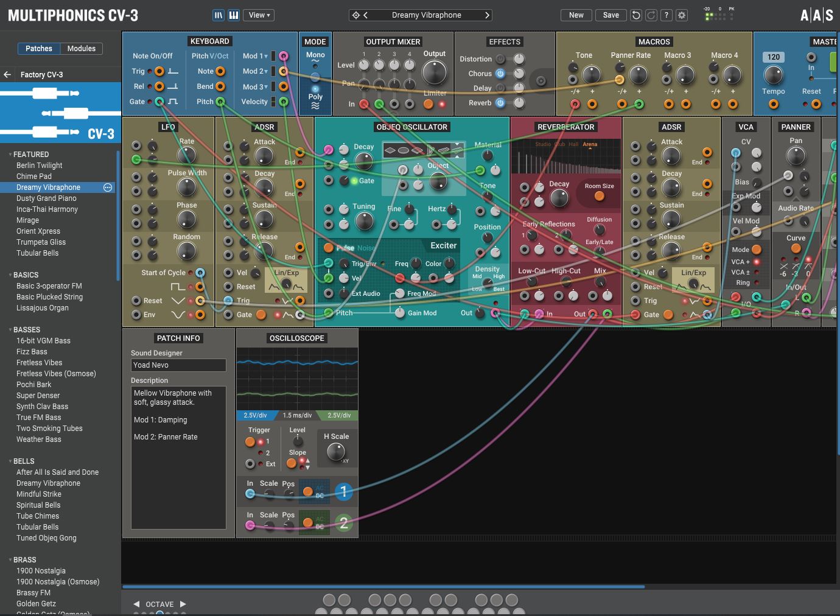Select Fretless Vibes patch
This screenshot has height=616, width=840.
[40, 363]
